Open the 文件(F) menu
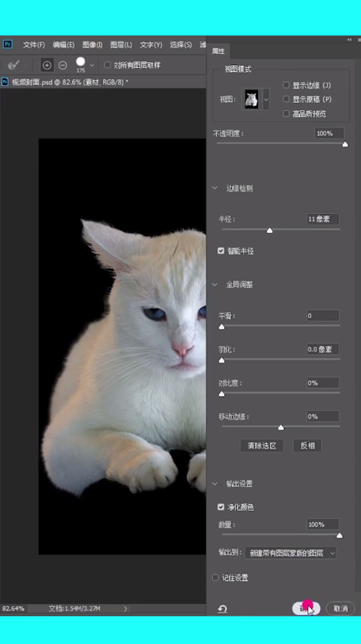This screenshot has height=644, width=361. pyautogui.click(x=33, y=44)
